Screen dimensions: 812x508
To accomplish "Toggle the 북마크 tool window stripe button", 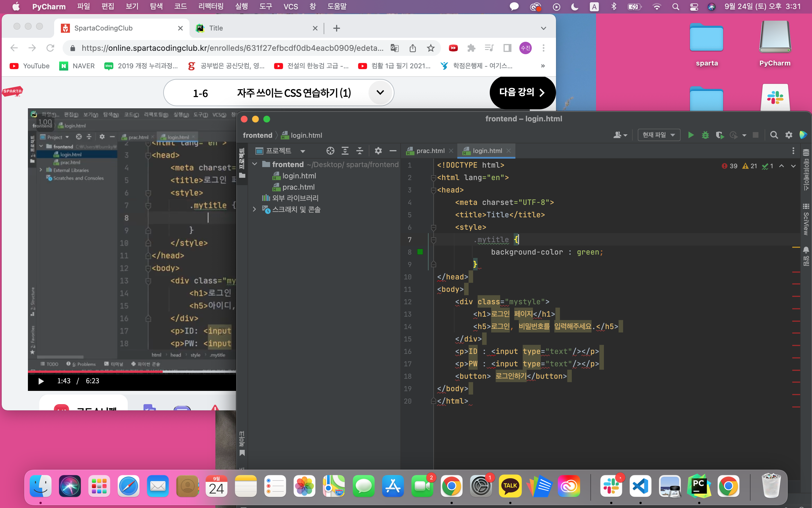I will tap(242, 443).
